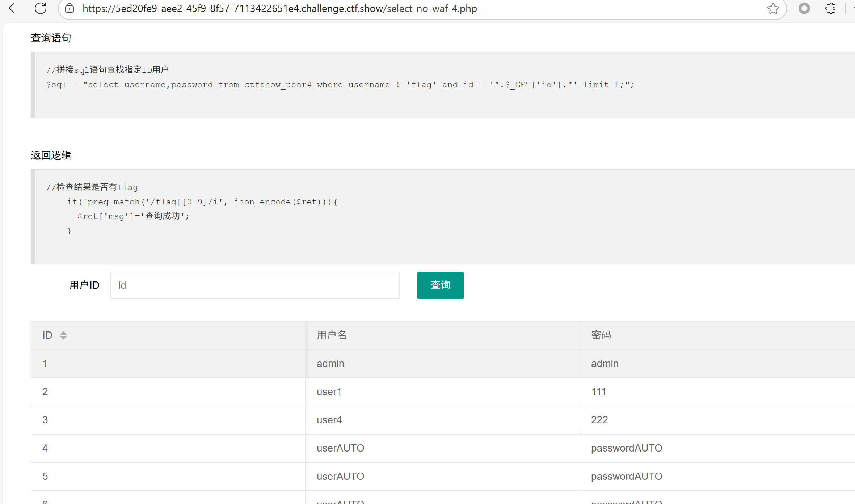Sort ascending via ID column up arrow
855x504 pixels.
63,333
